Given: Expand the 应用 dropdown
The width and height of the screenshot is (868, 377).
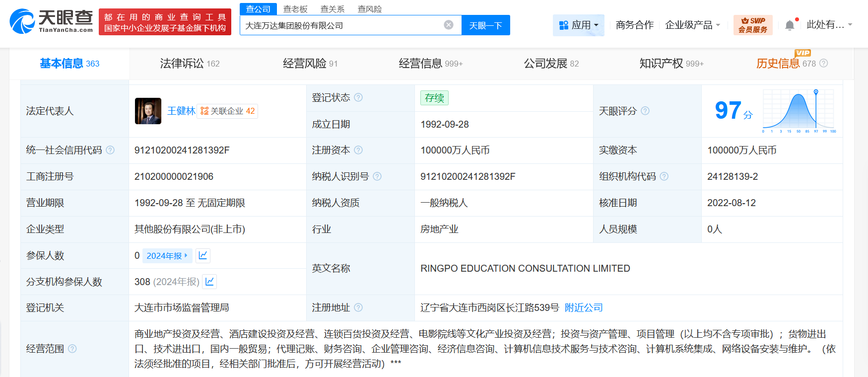Looking at the screenshot, I should tap(579, 25).
